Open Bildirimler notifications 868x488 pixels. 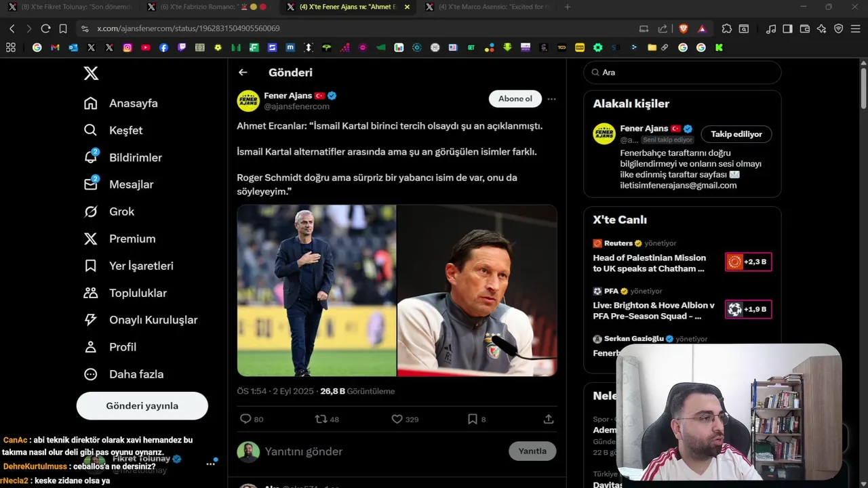(x=122, y=157)
